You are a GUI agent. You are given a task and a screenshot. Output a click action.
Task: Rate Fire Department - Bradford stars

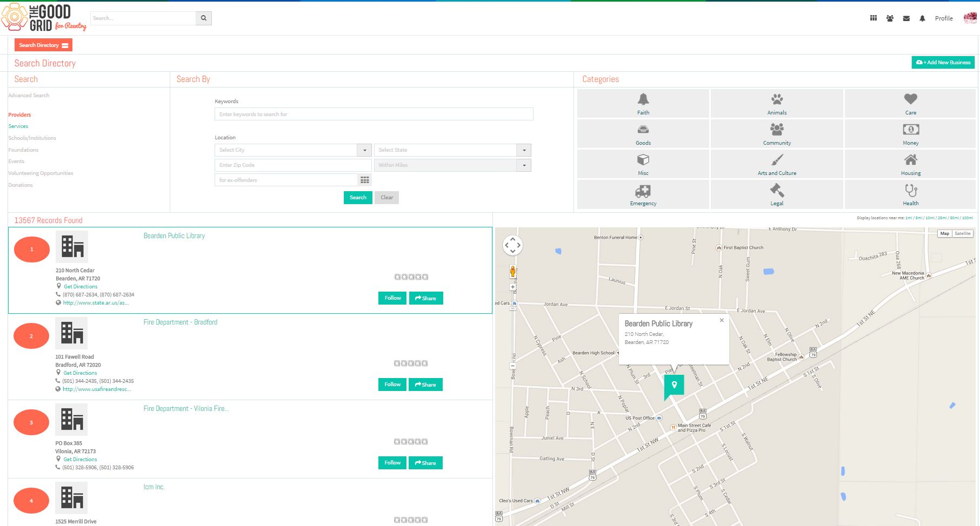[x=411, y=363]
